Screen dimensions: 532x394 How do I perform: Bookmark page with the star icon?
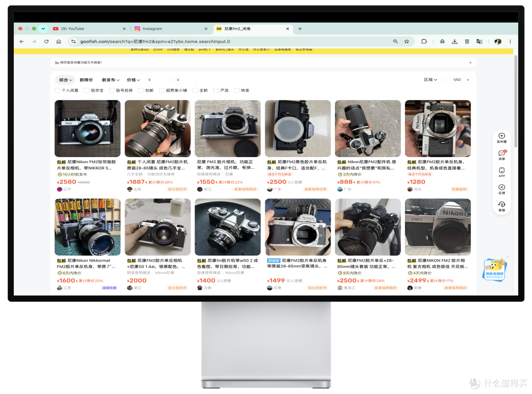pos(407,41)
